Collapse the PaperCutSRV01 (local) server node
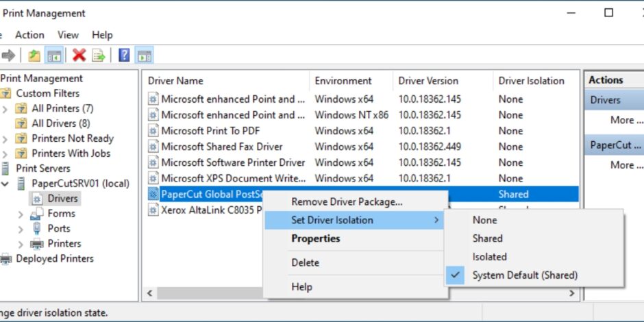The height and width of the screenshot is (322, 644). [5, 184]
